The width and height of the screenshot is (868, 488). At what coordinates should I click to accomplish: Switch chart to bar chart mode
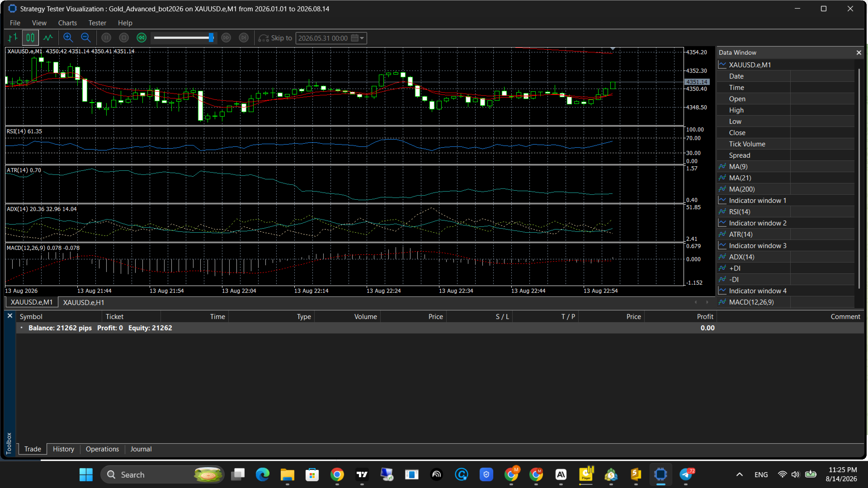tap(13, 38)
